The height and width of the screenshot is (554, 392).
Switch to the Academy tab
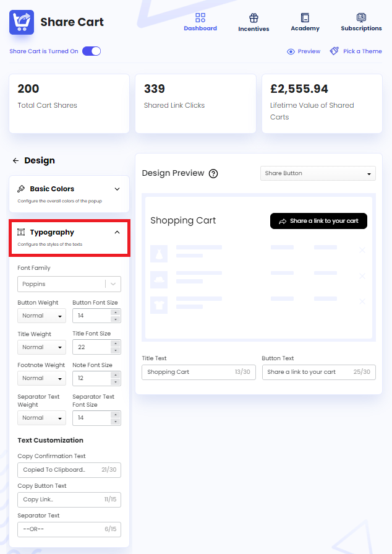(x=305, y=20)
